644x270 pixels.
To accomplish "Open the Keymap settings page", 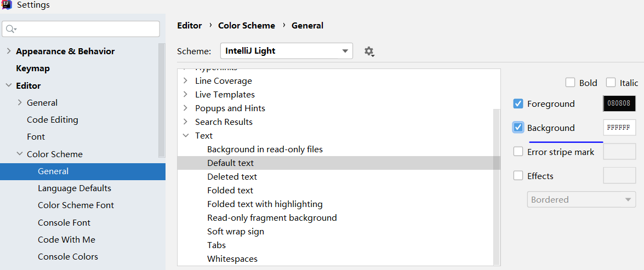I will coord(33,68).
